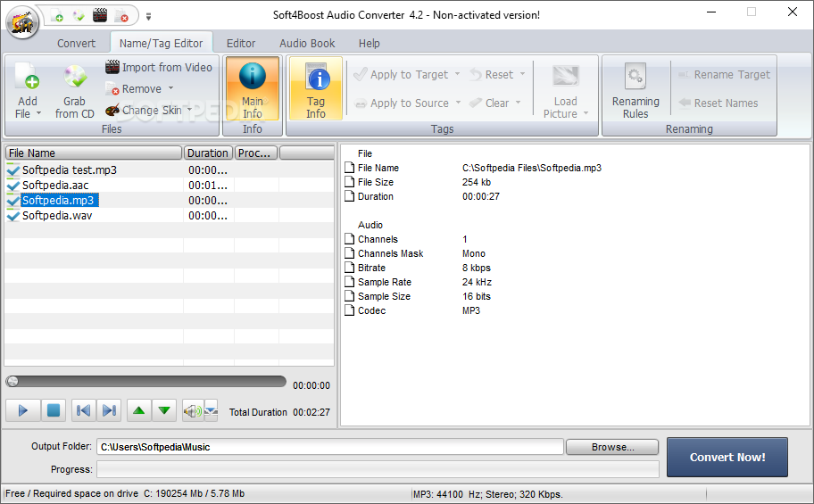This screenshot has height=504, width=814.
Task: Switch to the Name/Tag Editor tab
Action: [161, 44]
